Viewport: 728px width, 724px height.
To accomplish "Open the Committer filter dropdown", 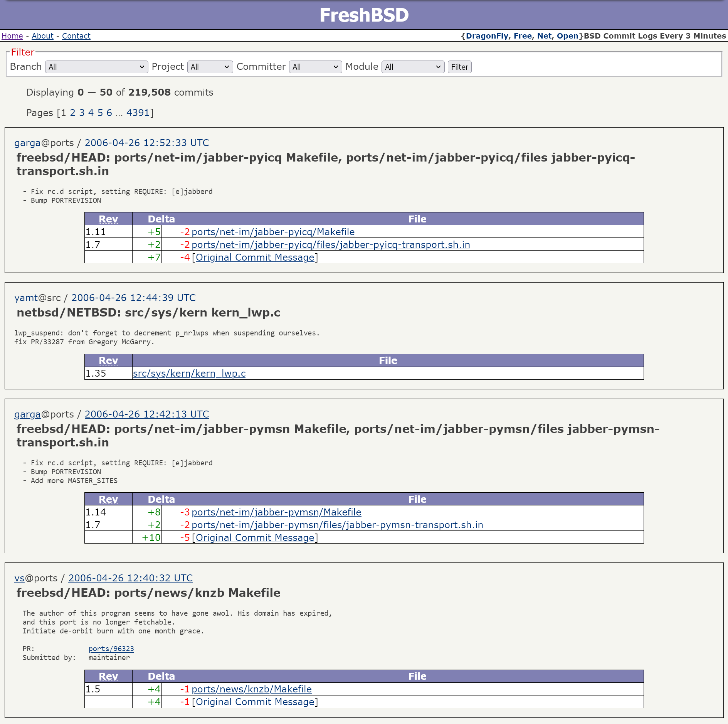I will (315, 67).
